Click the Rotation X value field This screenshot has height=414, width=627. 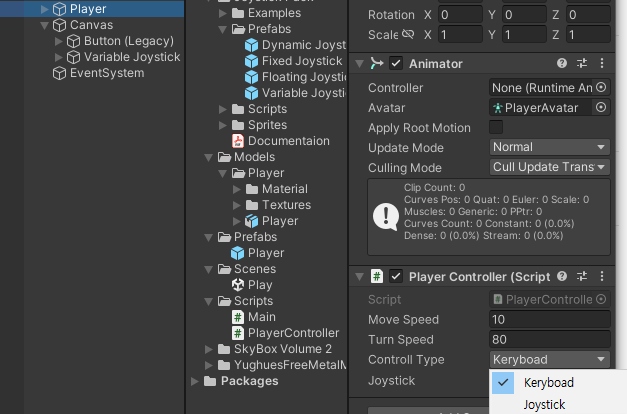(x=460, y=15)
